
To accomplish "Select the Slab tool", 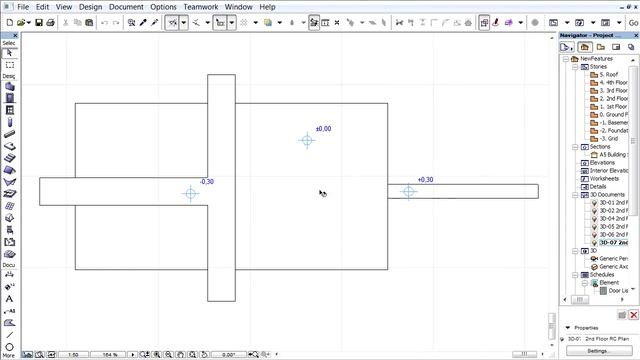I will [x=9, y=146].
